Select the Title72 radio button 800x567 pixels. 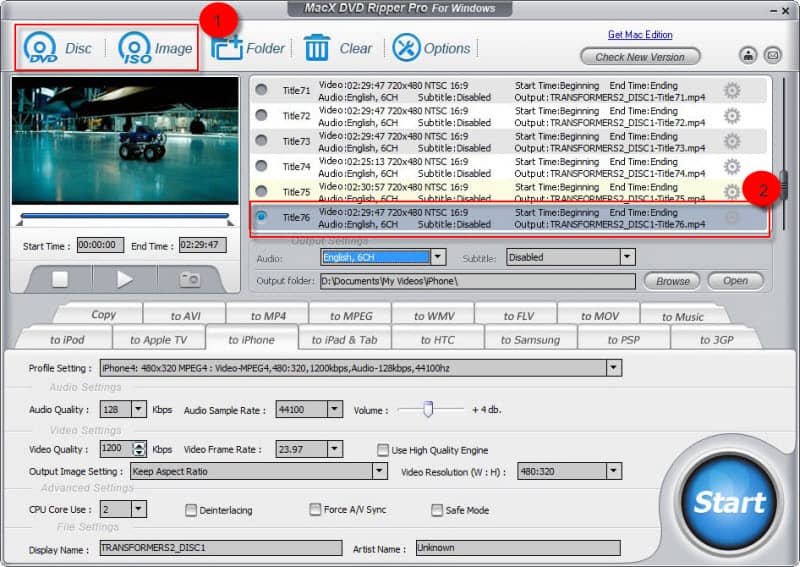[x=261, y=115]
